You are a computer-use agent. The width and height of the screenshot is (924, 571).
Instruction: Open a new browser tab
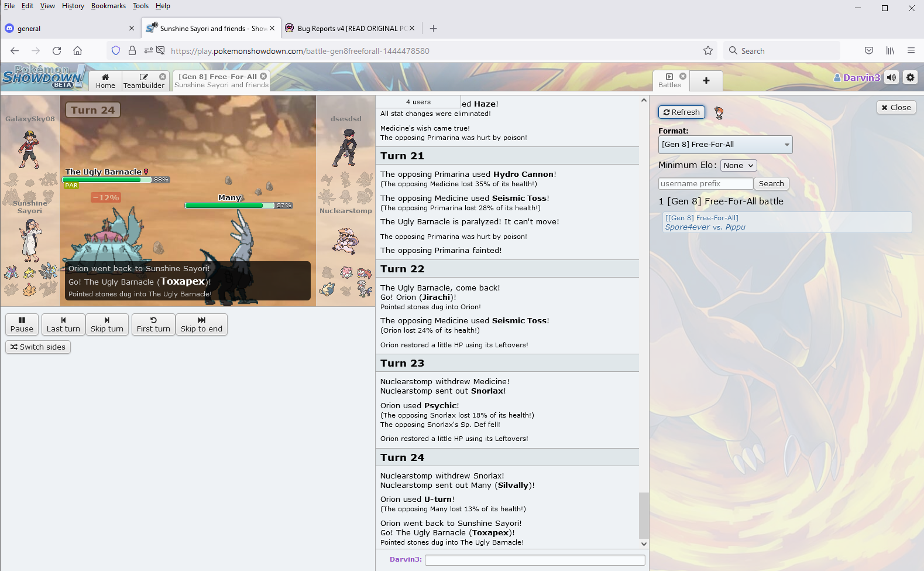[433, 28]
